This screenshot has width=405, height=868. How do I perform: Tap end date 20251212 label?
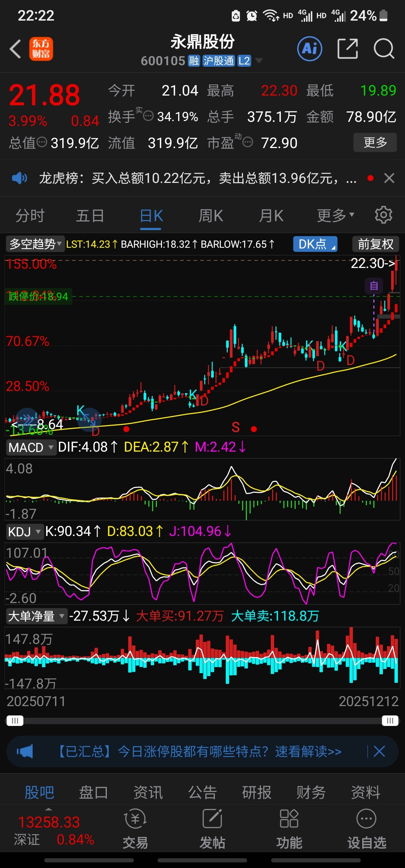(x=369, y=701)
